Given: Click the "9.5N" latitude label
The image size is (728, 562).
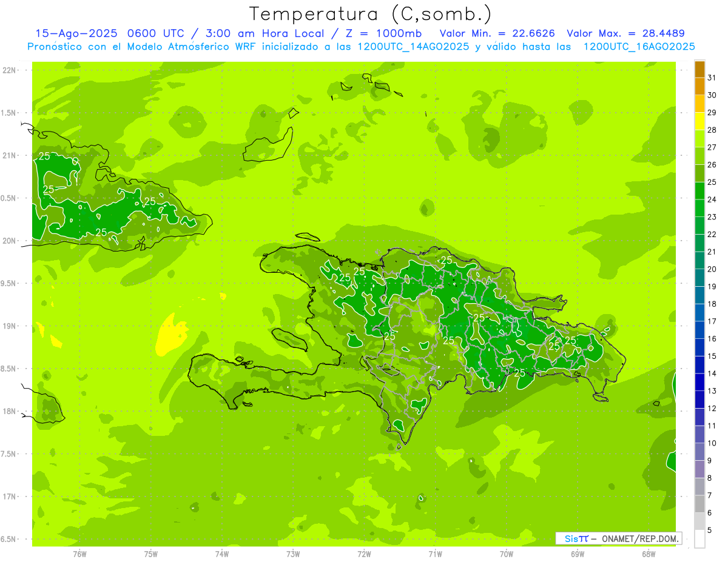Looking at the screenshot, I should (x=8, y=284).
